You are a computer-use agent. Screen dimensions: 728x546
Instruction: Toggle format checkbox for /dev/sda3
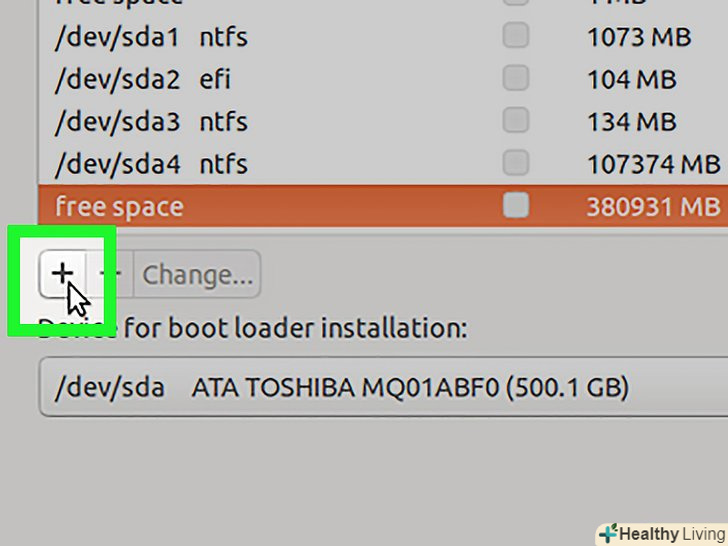click(x=515, y=120)
